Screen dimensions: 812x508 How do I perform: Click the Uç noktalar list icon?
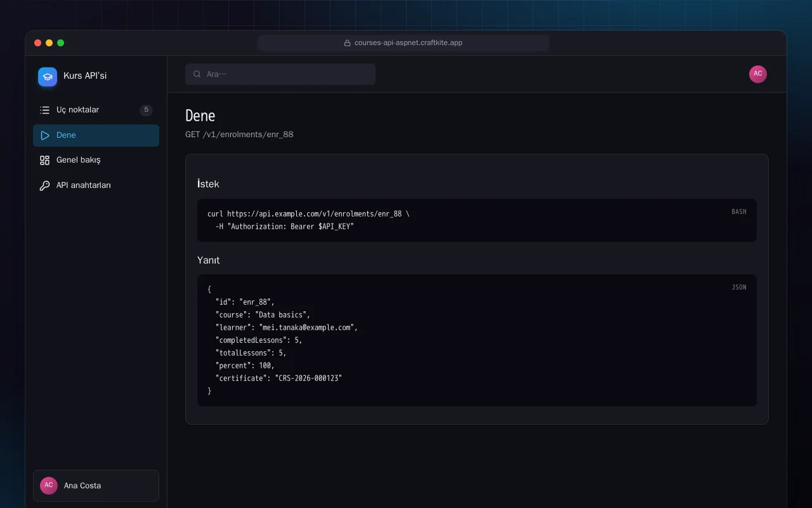coord(44,110)
